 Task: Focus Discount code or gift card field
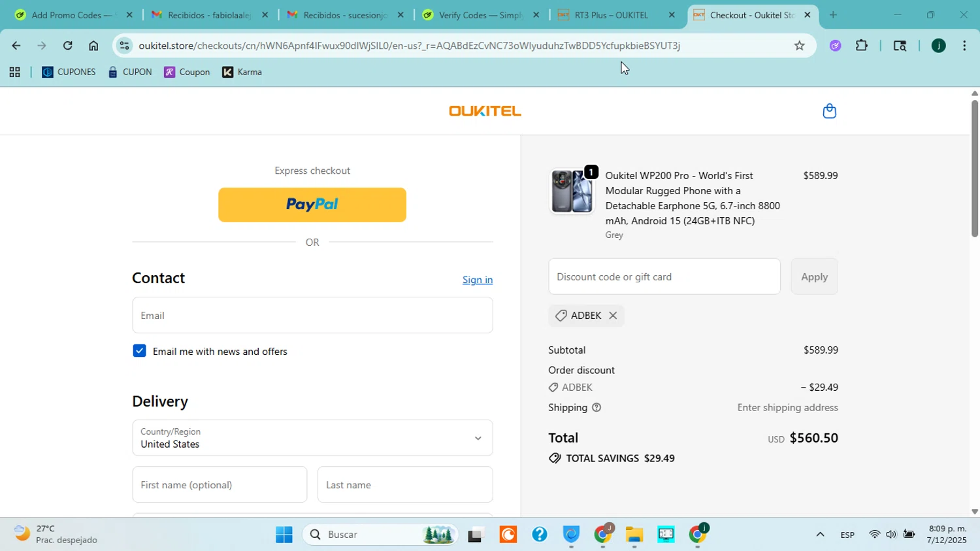[664, 276]
